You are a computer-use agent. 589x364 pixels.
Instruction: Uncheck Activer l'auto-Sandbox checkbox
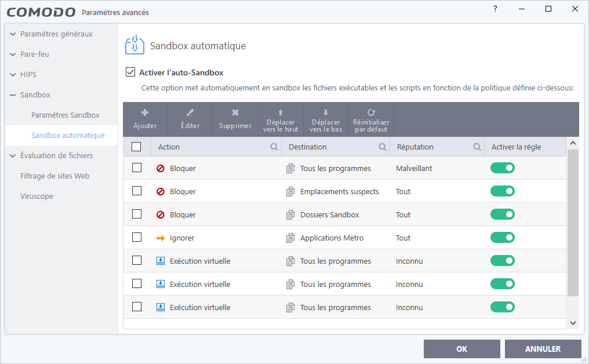click(130, 72)
